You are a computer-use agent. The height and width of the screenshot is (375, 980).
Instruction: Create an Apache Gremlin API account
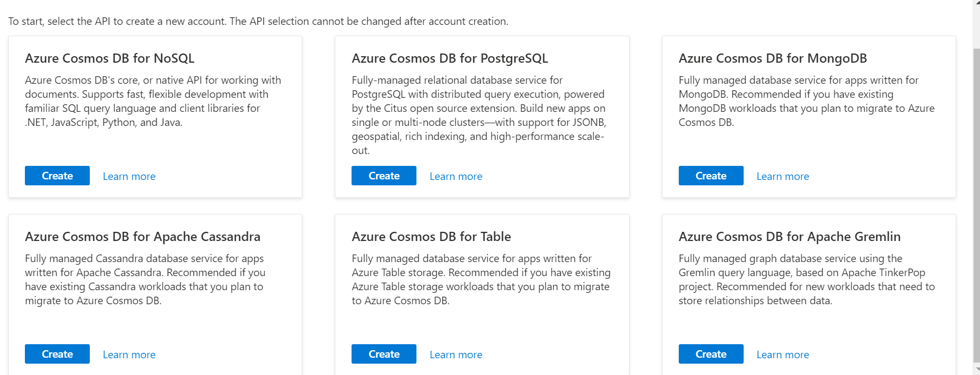click(711, 354)
